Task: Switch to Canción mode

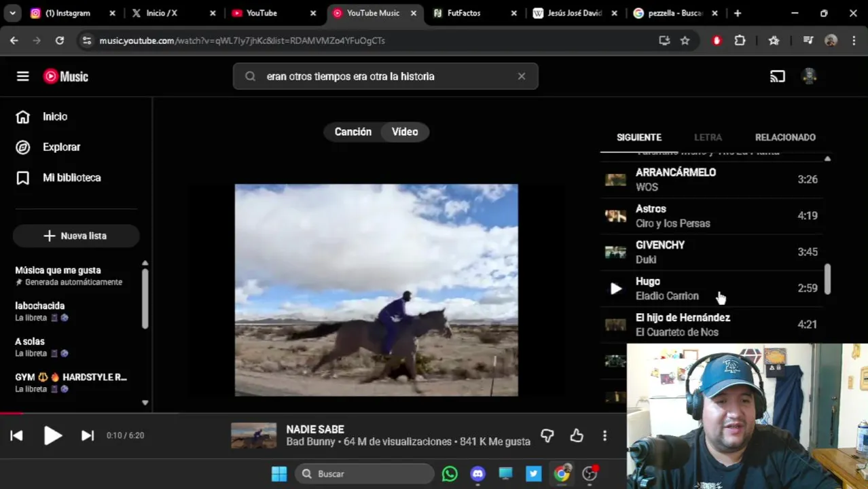Action: (x=352, y=132)
